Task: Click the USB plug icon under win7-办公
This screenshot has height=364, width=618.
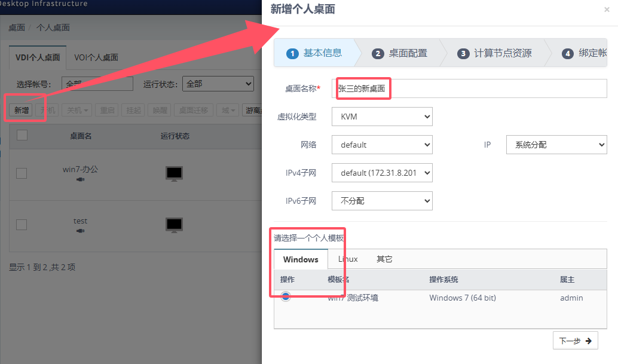Action: pyautogui.click(x=81, y=179)
